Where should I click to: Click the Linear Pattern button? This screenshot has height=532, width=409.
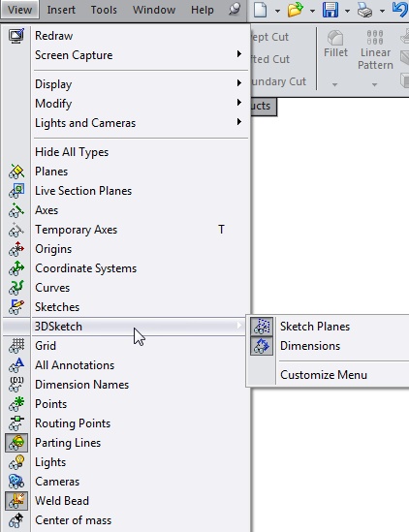pyautogui.click(x=375, y=49)
